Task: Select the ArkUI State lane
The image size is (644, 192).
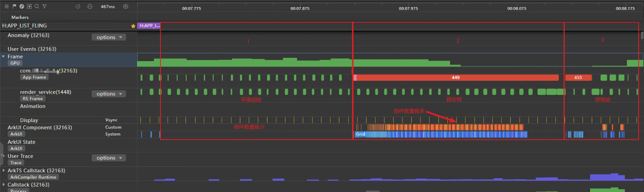Action: (21, 142)
